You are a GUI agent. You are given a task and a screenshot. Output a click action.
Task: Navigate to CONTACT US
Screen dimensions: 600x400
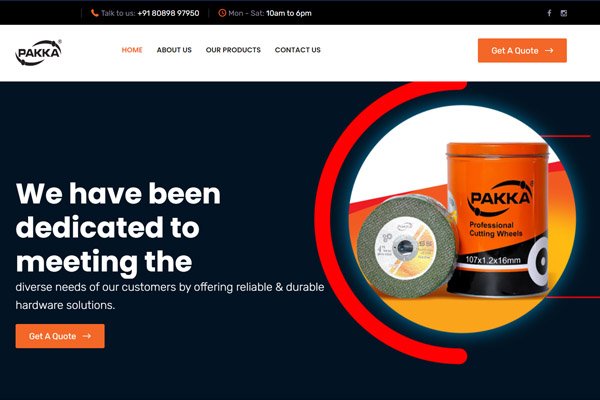coord(298,50)
